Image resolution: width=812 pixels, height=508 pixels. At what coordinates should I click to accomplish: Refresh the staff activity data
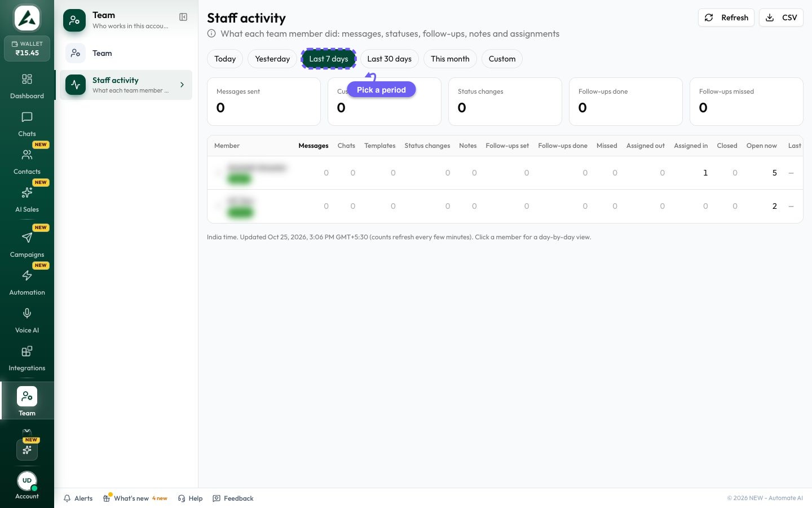click(x=726, y=17)
